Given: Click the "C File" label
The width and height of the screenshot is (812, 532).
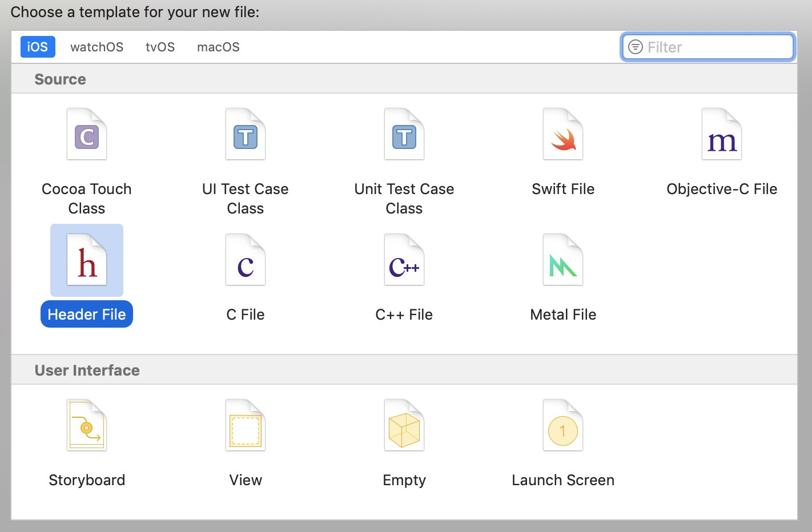Looking at the screenshot, I should (x=246, y=315).
